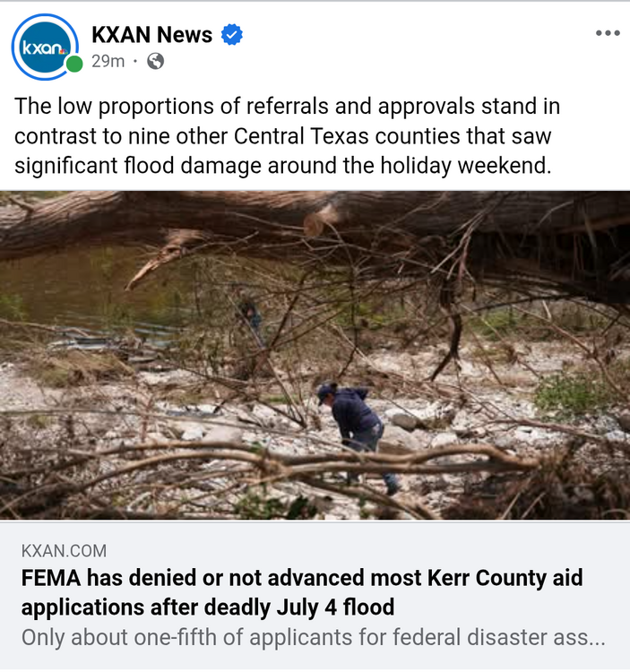Click the 'applications after deadly July 4 flood' line

click(208, 607)
